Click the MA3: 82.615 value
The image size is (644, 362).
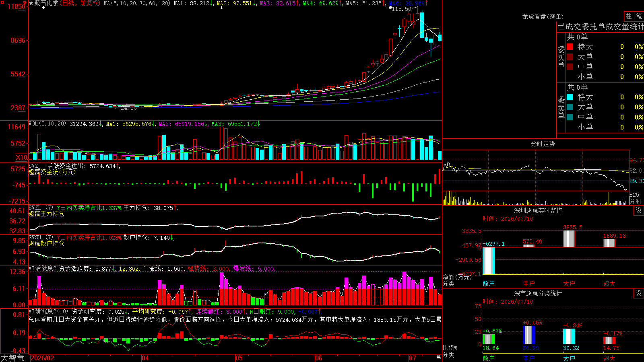pos(279,3)
